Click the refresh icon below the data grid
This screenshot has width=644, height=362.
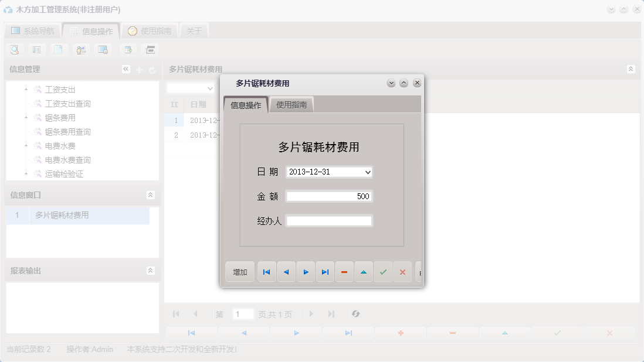(x=355, y=314)
